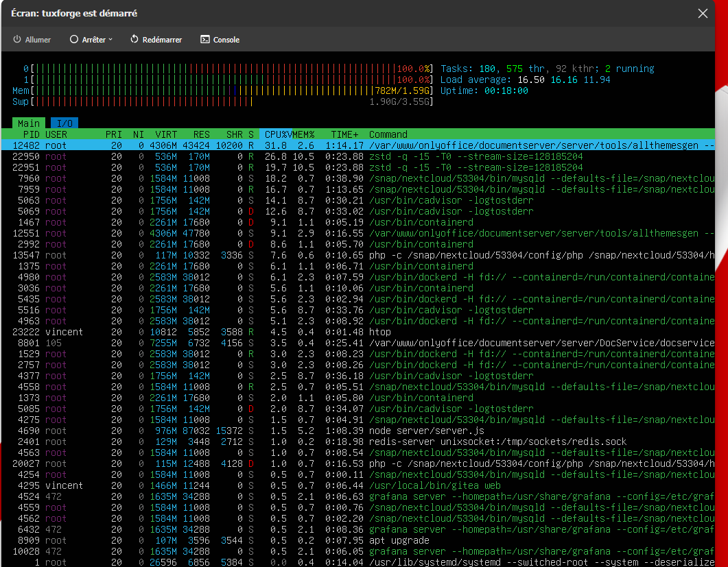This screenshot has width=728, height=567.
Task: Select cadvisor process PID 5063
Action: pyautogui.click(x=358, y=200)
